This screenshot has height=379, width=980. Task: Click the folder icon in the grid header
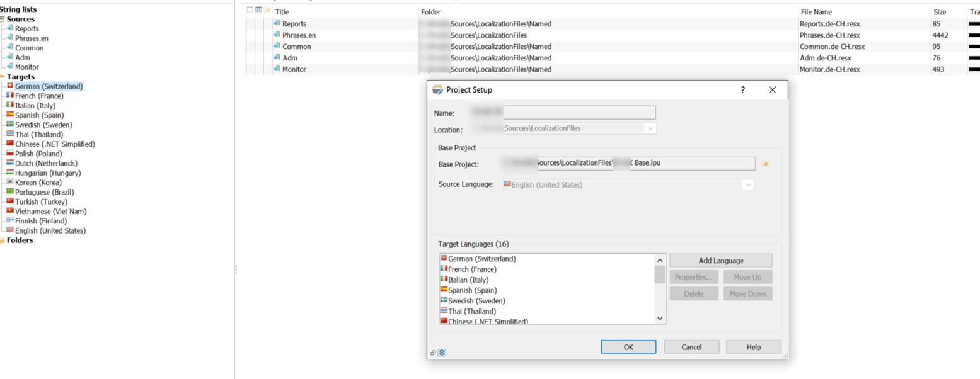pyautogui.click(x=267, y=11)
